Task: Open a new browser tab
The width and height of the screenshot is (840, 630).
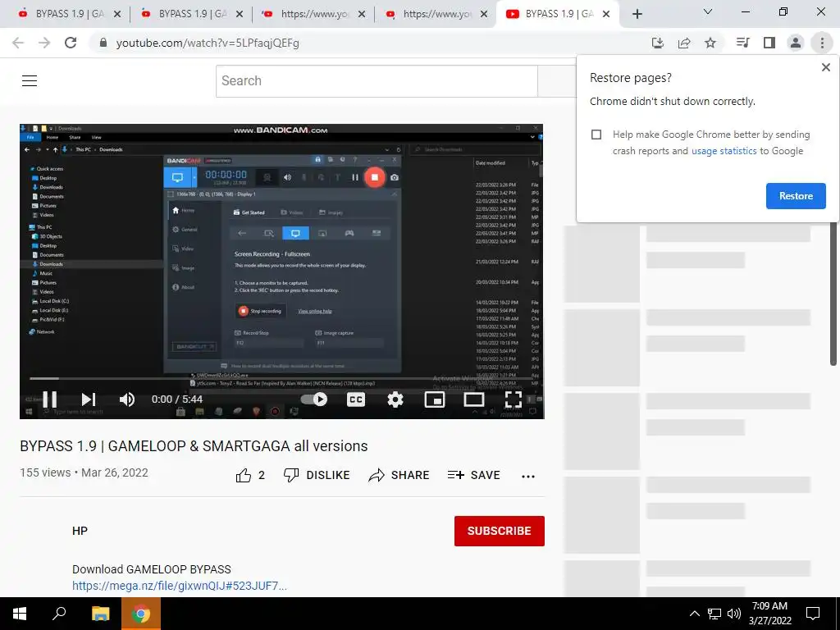Action: (x=637, y=14)
